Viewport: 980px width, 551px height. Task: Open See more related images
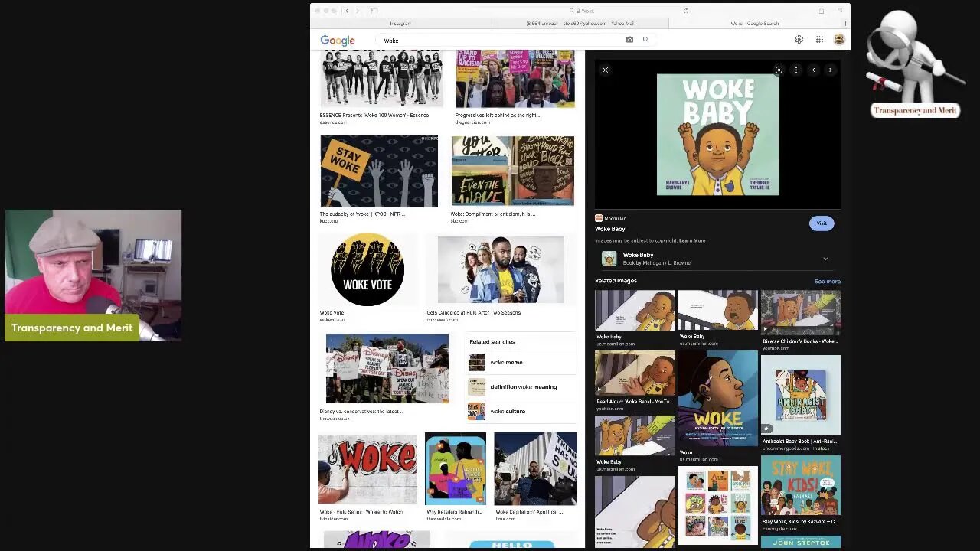(x=828, y=281)
